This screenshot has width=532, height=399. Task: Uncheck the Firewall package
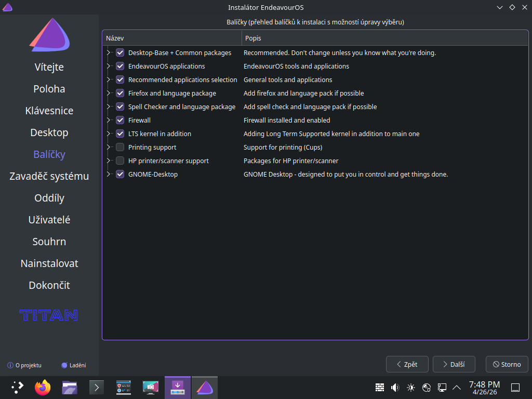point(120,120)
